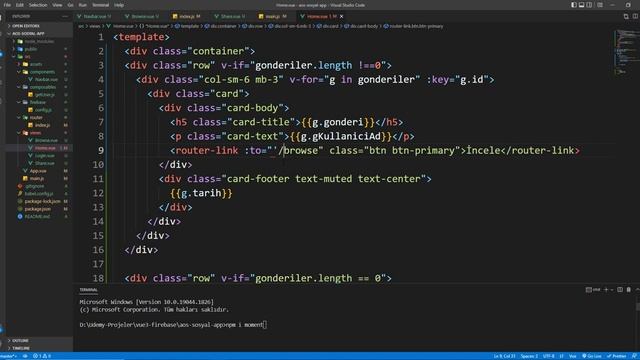This screenshot has height=360, width=640.
Task: Switch to the main.js editor tab
Action: [x=273, y=16]
